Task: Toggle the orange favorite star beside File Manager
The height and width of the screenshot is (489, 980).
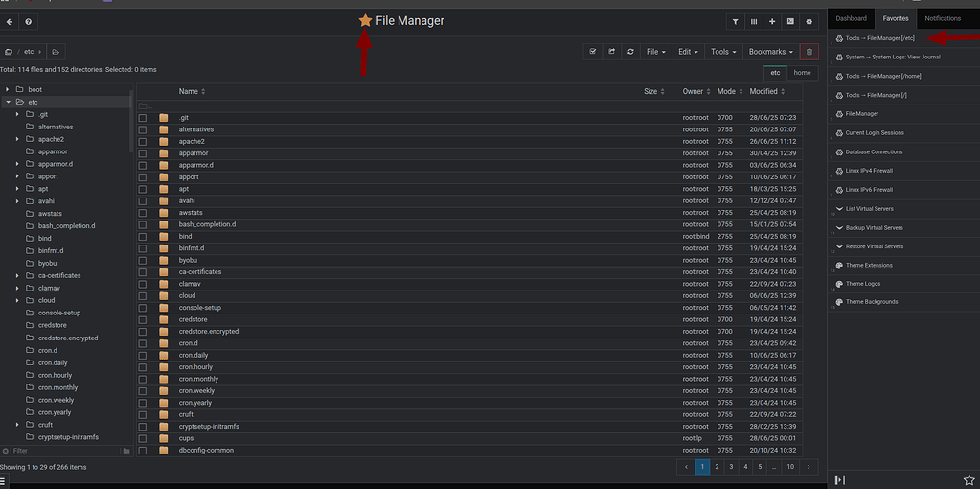Action: (365, 21)
